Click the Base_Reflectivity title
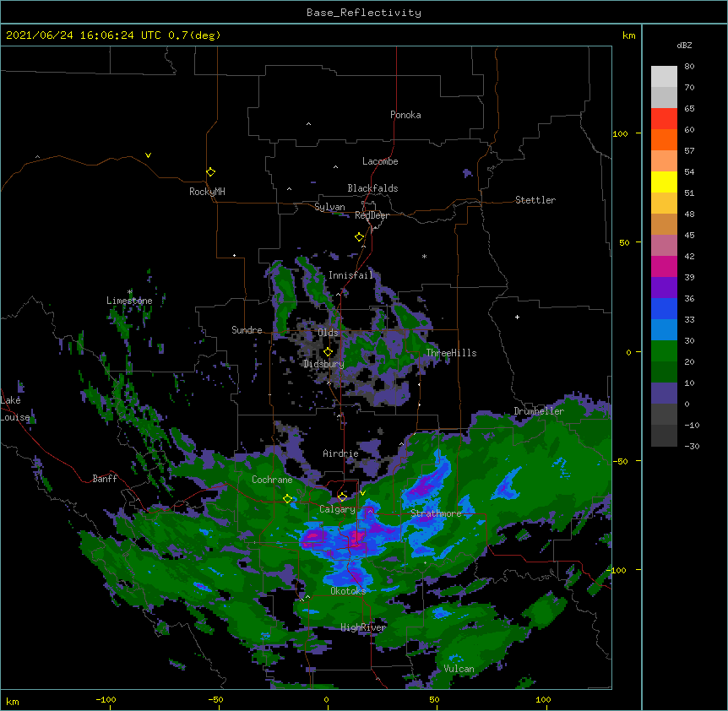This screenshot has width=728, height=711. (x=364, y=13)
